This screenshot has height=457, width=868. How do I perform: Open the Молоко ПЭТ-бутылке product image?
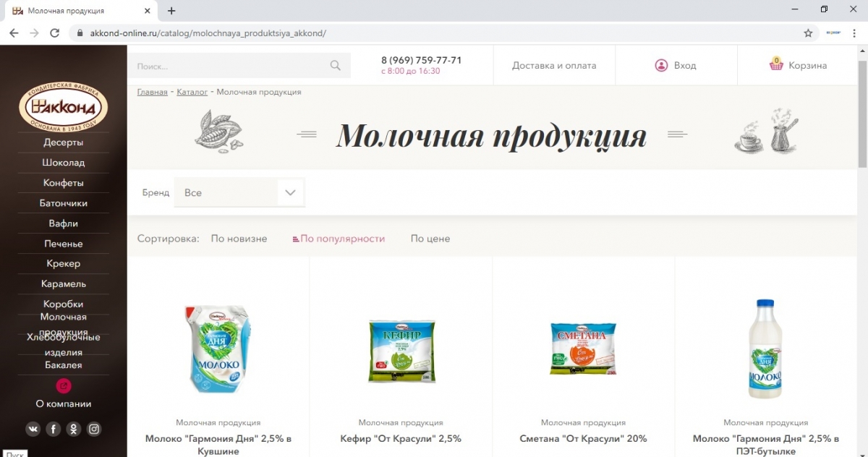coord(766,349)
